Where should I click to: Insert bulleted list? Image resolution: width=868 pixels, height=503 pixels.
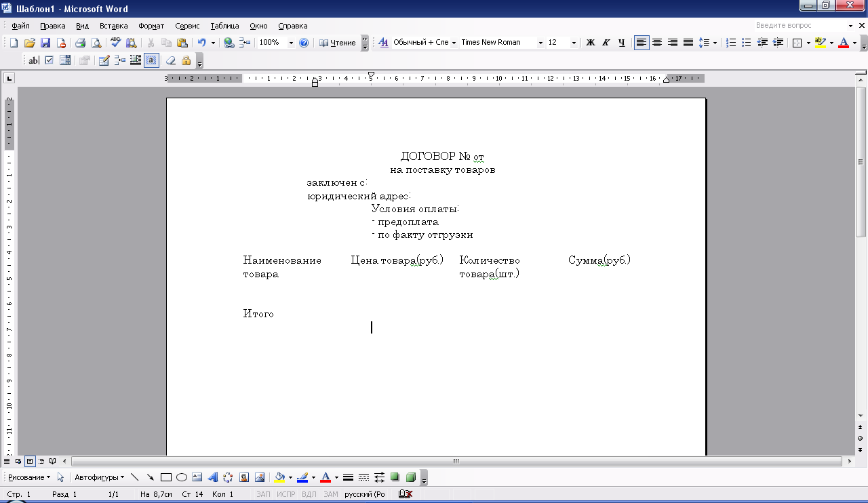(747, 43)
